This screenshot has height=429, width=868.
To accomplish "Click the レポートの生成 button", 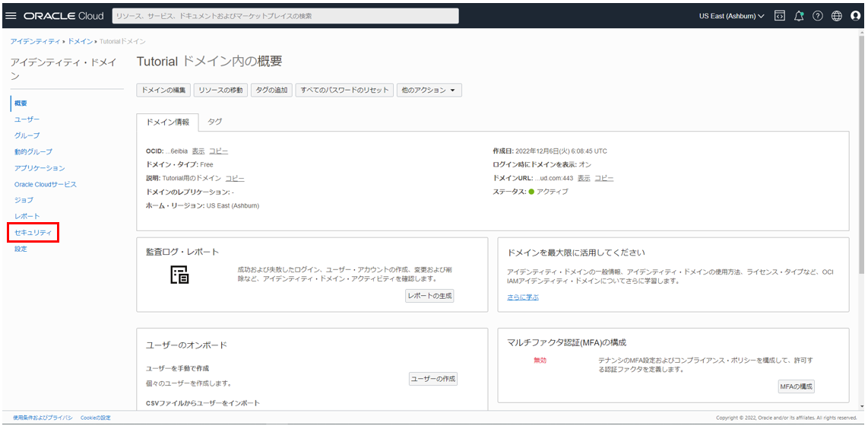I will [429, 296].
